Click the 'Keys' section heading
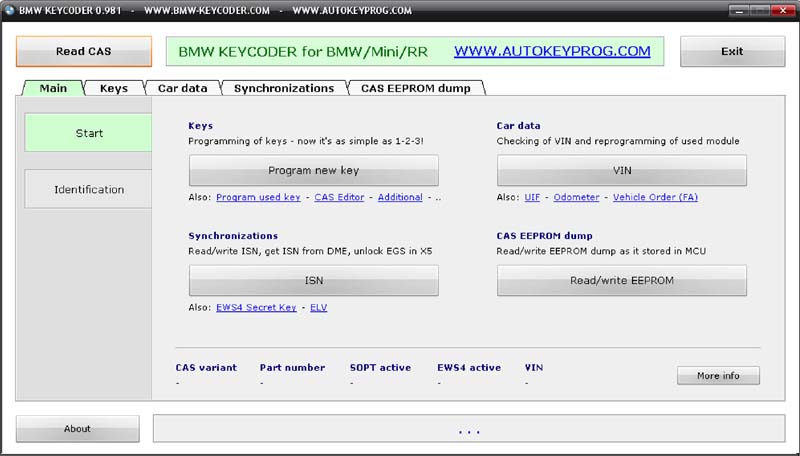800x456 pixels. coord(201,125)
